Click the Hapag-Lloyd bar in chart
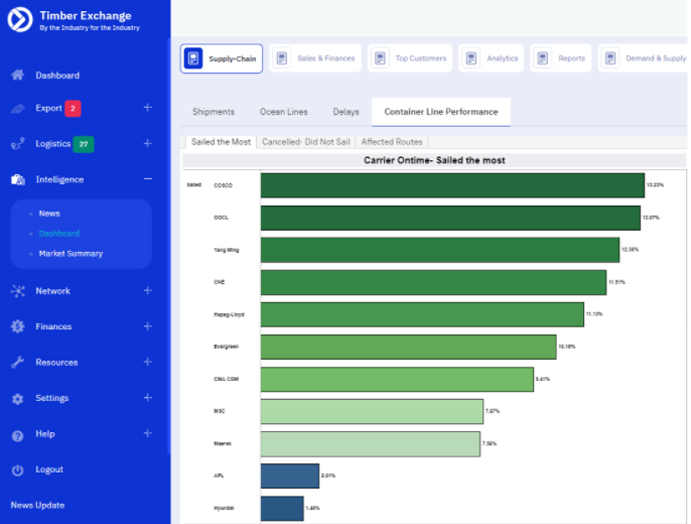The width and height of the screenshot is (691, 524). point(422,314)
